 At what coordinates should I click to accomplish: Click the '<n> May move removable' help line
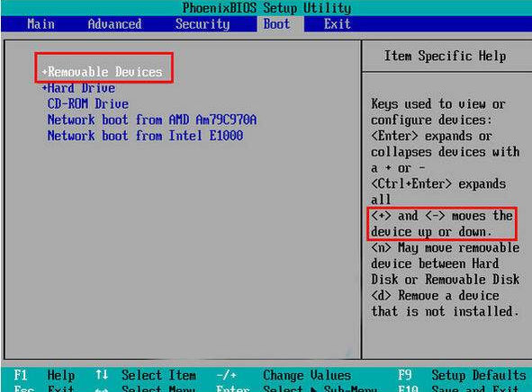pos(446,247)
